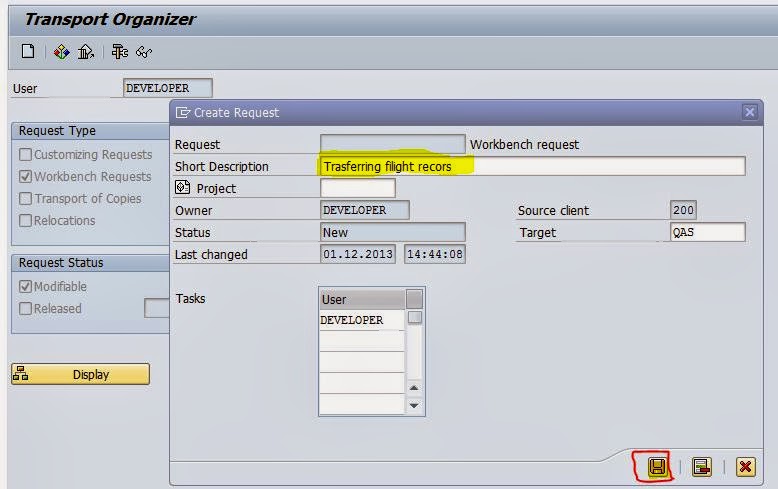Screen dimensions: 778x489
Task: Click the Workbench request label text
Action: [524, 144]
